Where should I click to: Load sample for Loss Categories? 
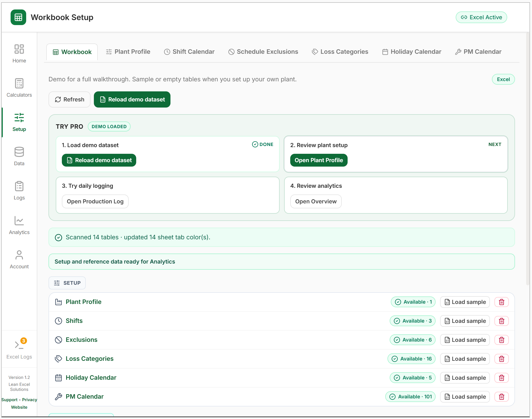point(465,359)
